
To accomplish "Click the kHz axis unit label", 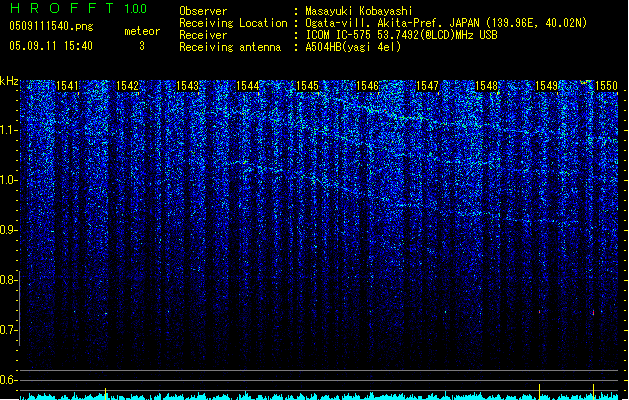I will pos(9,81).
